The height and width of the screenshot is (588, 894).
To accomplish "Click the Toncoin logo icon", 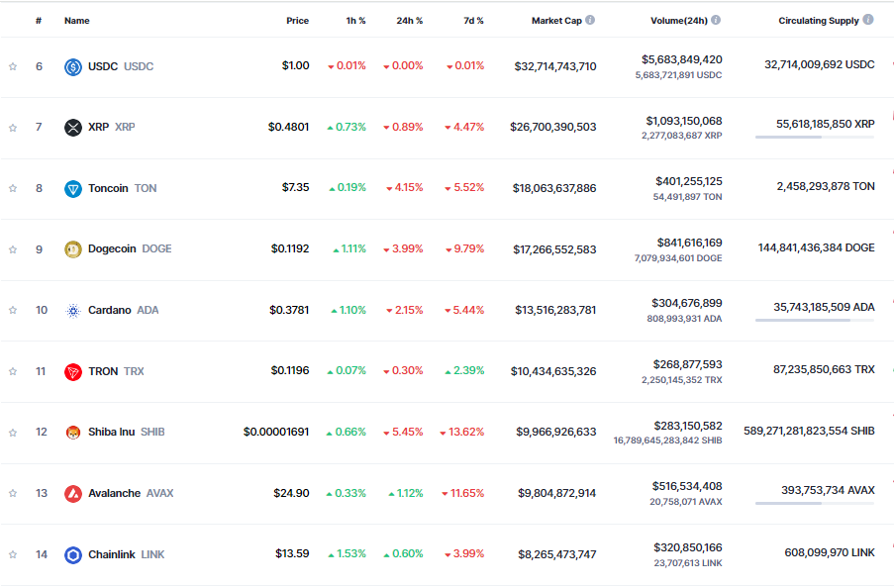I will tap(72, 188).
